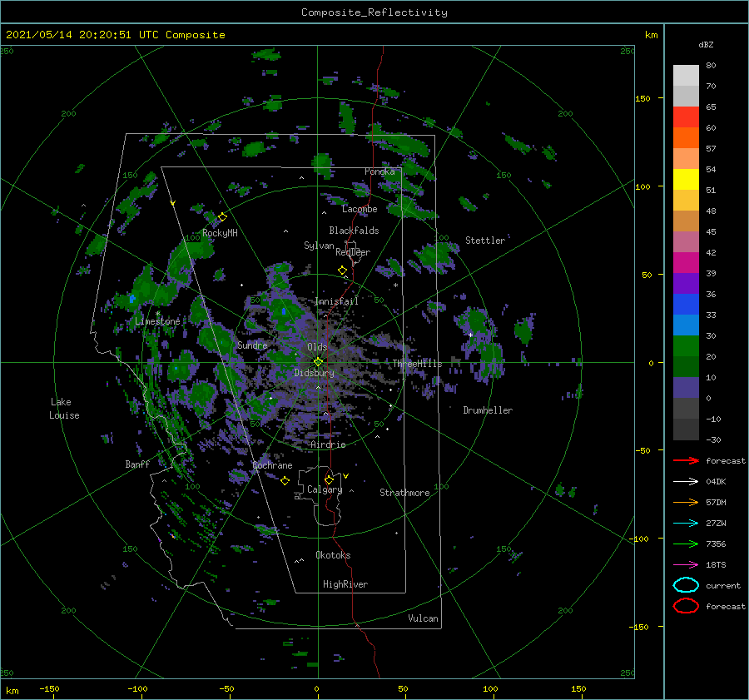Click the HighRiver town label
The image size is (749, 700).
(x=345, y=584)
